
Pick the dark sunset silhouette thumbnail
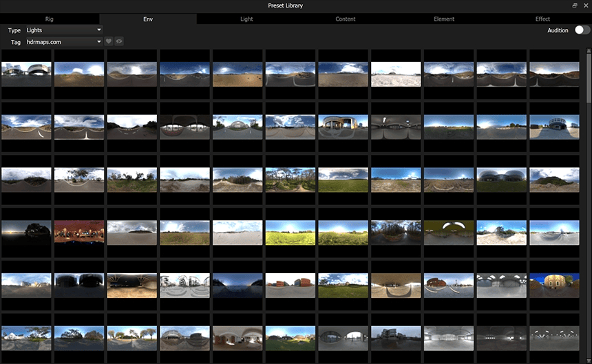[x=26, y=233]
